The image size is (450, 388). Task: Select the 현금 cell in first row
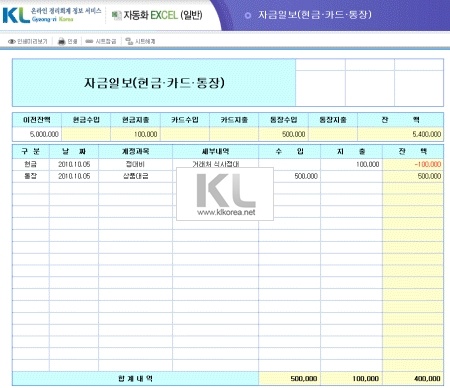click(x=31, y=164)
